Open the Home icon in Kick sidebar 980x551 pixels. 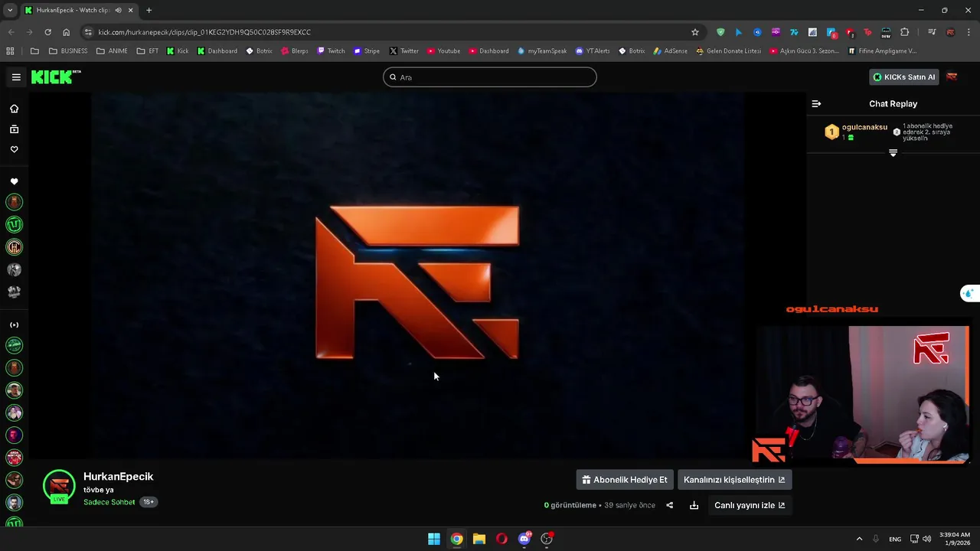(x=14, y=109)
